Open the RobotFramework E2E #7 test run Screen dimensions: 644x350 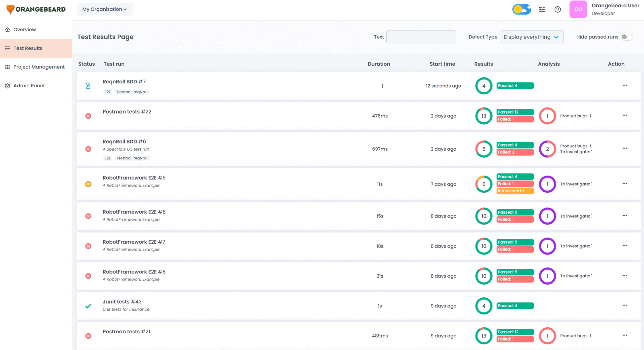tap(134, 242)
